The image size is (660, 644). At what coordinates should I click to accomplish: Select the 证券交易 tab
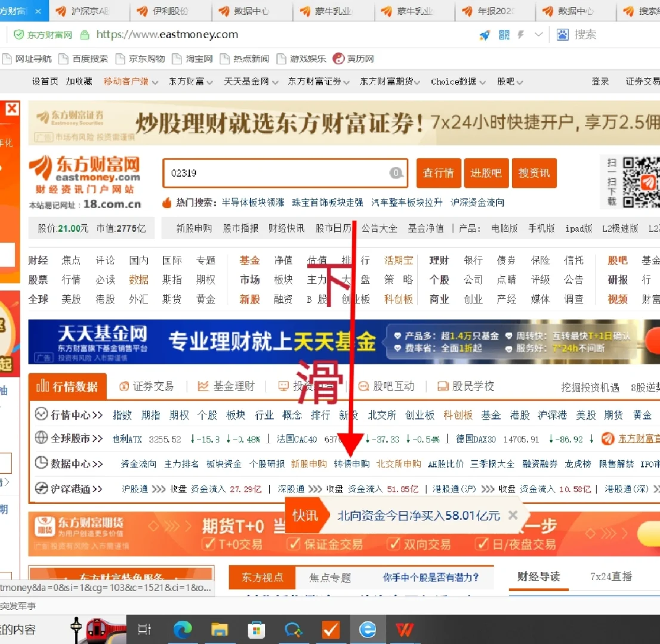(146, 386)
